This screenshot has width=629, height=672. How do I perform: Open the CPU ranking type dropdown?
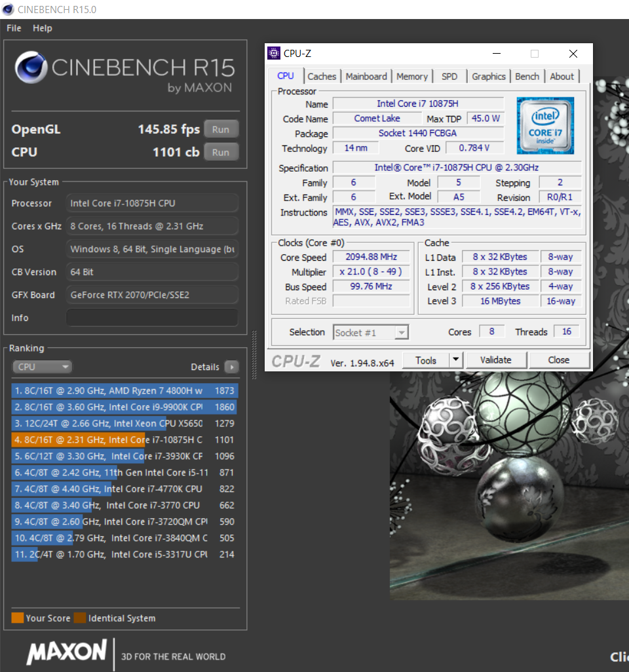[x=41, y=367]
